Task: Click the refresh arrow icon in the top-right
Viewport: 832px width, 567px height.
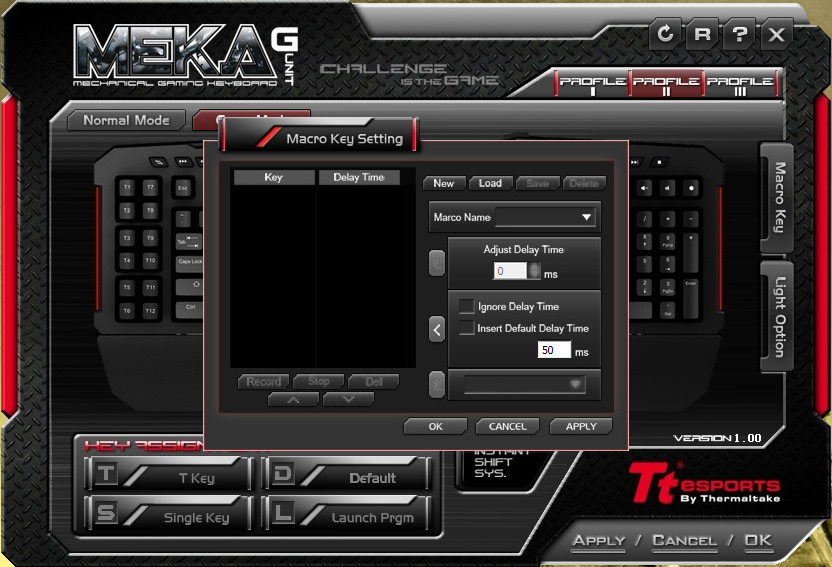Action: click(x=665, y=34)
